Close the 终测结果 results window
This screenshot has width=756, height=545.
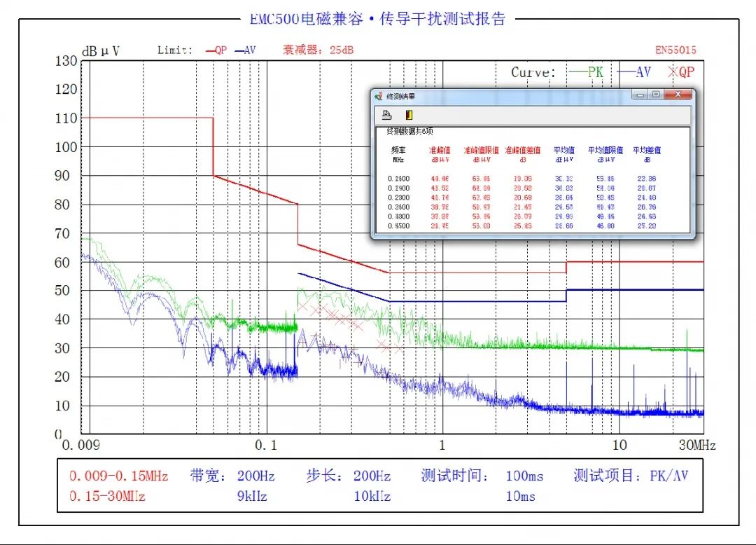(x=678, y=95)
